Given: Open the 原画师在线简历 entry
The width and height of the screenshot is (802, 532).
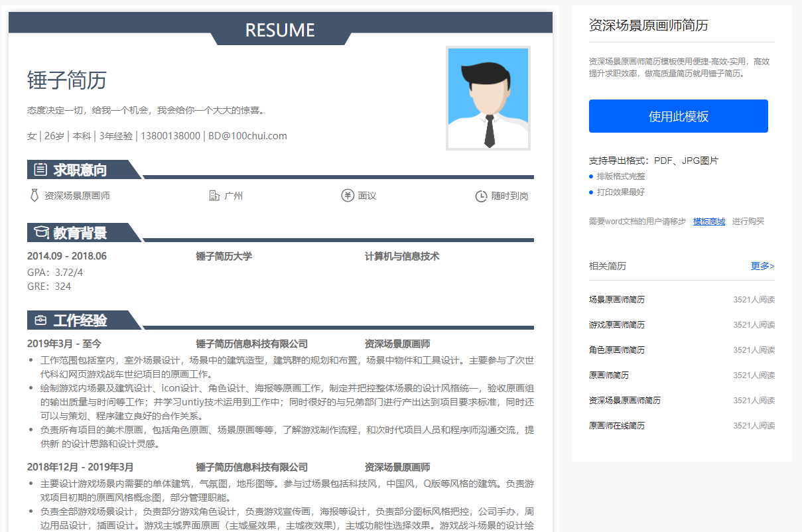Looking at the screenshot, I should point(616,425).
